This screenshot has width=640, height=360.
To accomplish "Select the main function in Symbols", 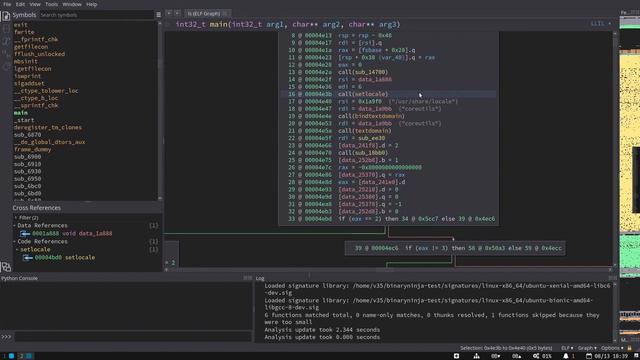I will [x=21, y=113].
